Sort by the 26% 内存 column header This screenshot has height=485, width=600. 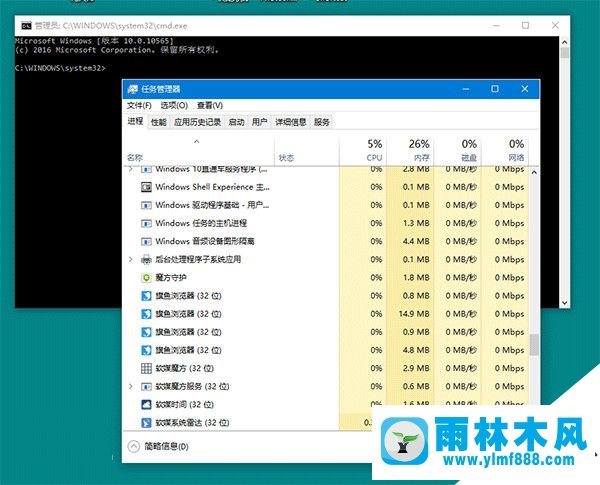(410, 151)
